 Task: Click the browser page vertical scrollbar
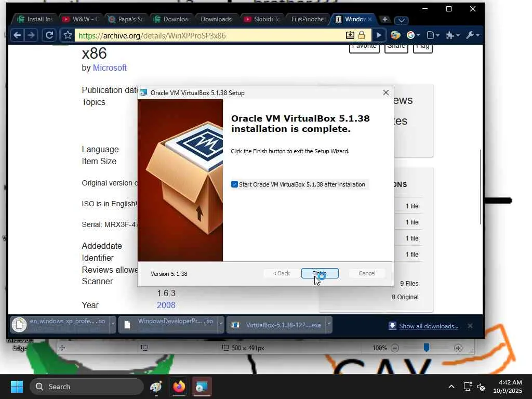pos(481,187)
